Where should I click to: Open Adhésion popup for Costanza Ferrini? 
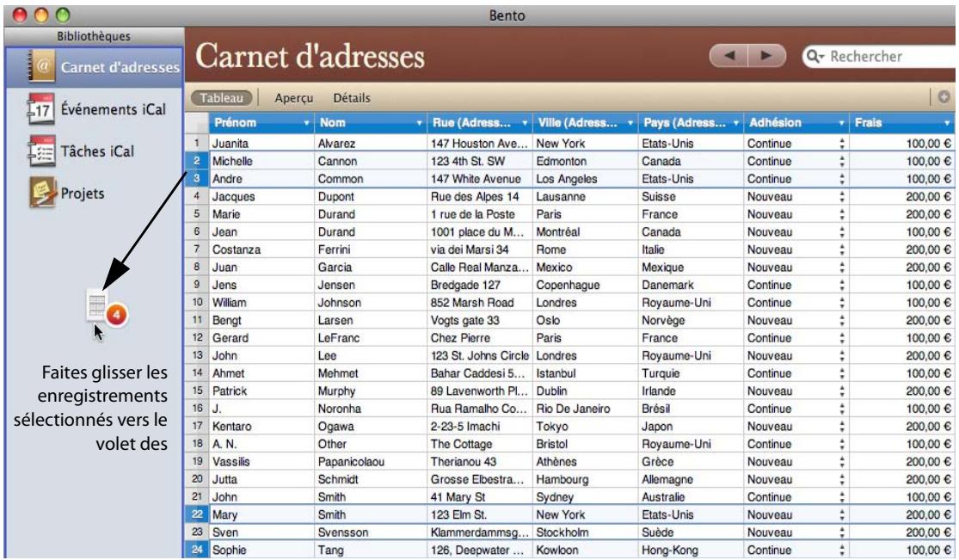(841, 249)
